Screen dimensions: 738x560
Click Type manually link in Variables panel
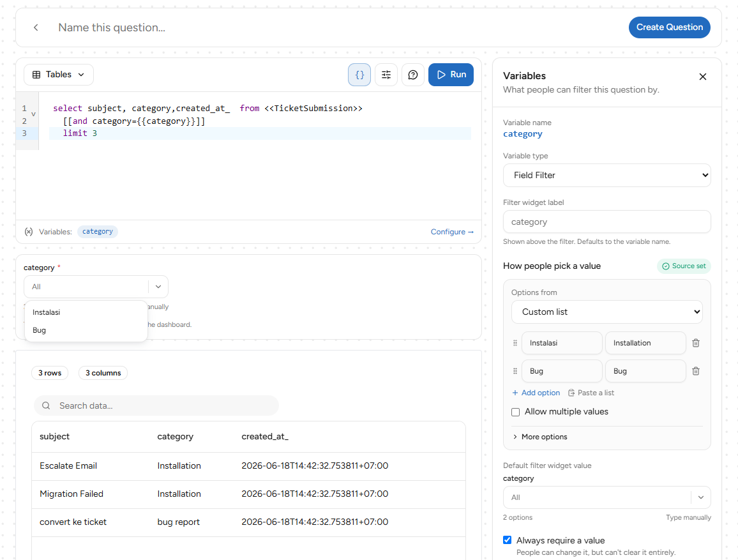tap(688, 517)
